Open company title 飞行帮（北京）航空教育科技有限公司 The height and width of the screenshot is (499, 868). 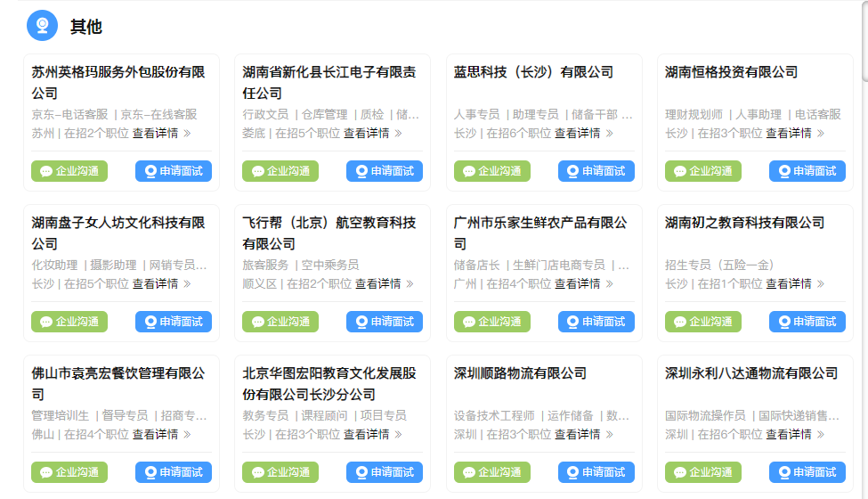(329, 233)
